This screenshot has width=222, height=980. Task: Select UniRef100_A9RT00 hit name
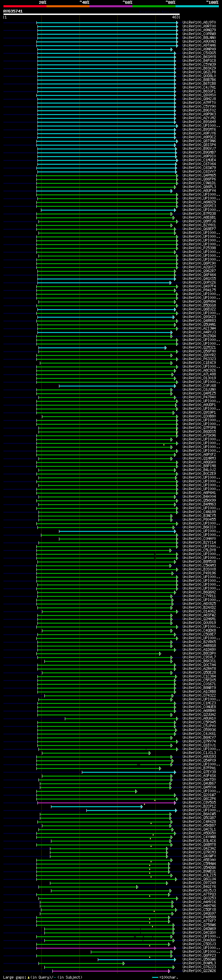point(199,26)
